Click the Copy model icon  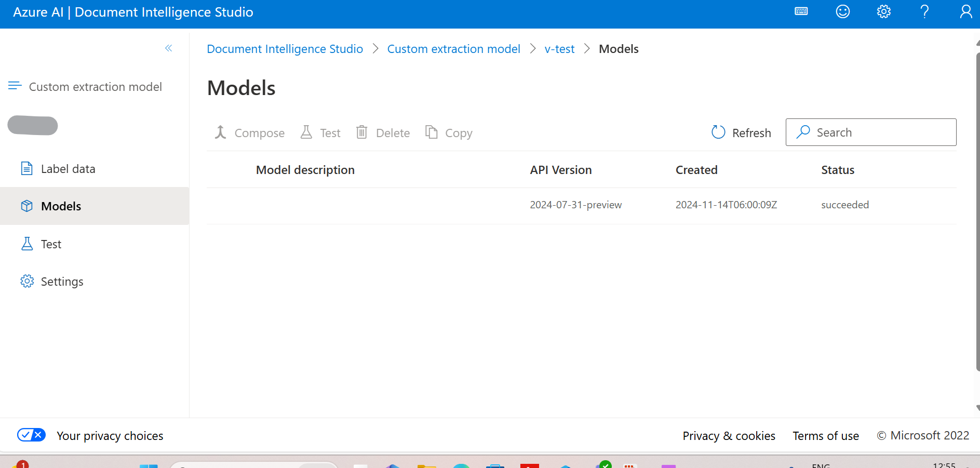click(x=449, y=132)
